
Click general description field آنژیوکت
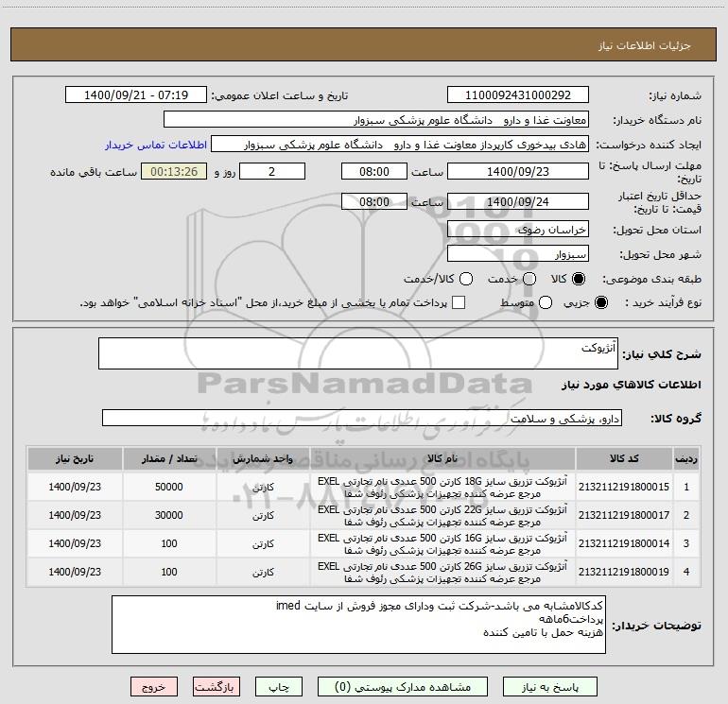tap(358, 353)
